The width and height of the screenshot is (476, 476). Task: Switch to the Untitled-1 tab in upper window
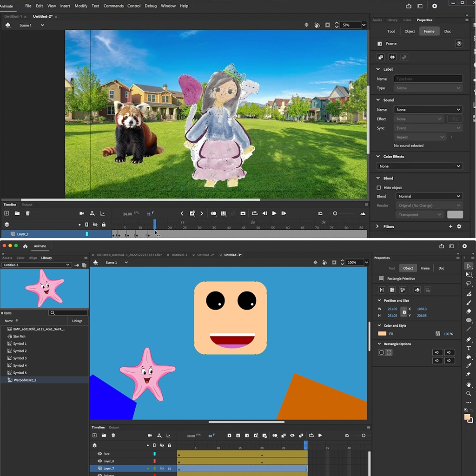pos(13,16)
